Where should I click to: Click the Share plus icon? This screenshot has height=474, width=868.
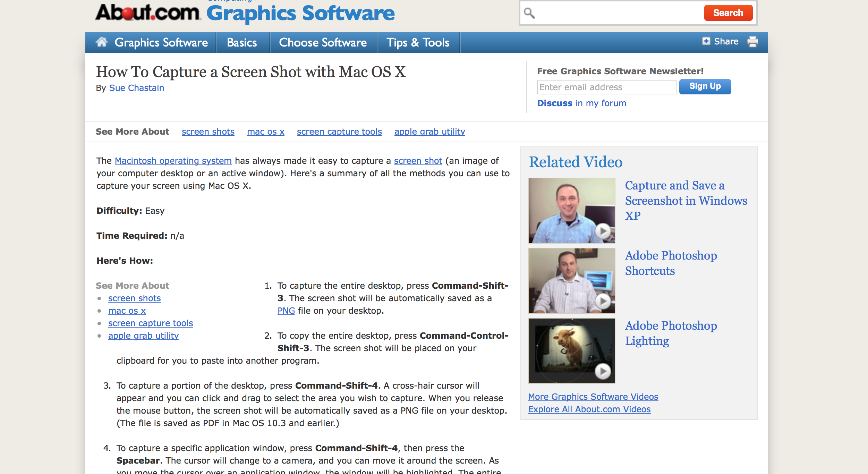tap(706, 41)
